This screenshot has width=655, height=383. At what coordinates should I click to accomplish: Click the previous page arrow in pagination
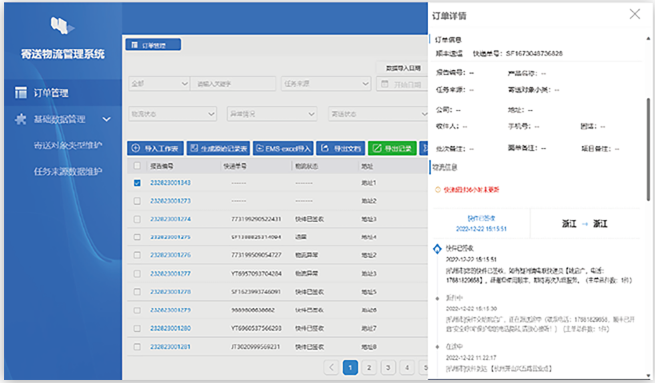331,368
